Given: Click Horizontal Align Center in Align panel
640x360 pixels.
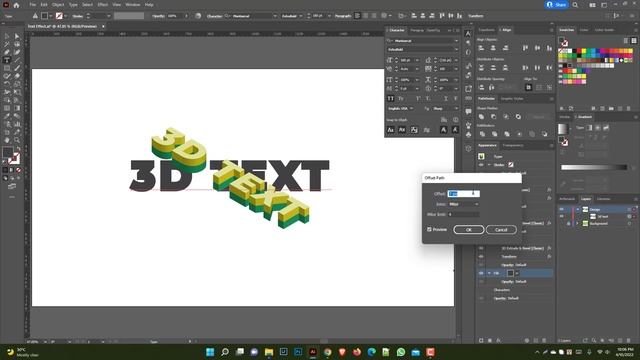Looking at the screenshot, I should coord(493,48).
